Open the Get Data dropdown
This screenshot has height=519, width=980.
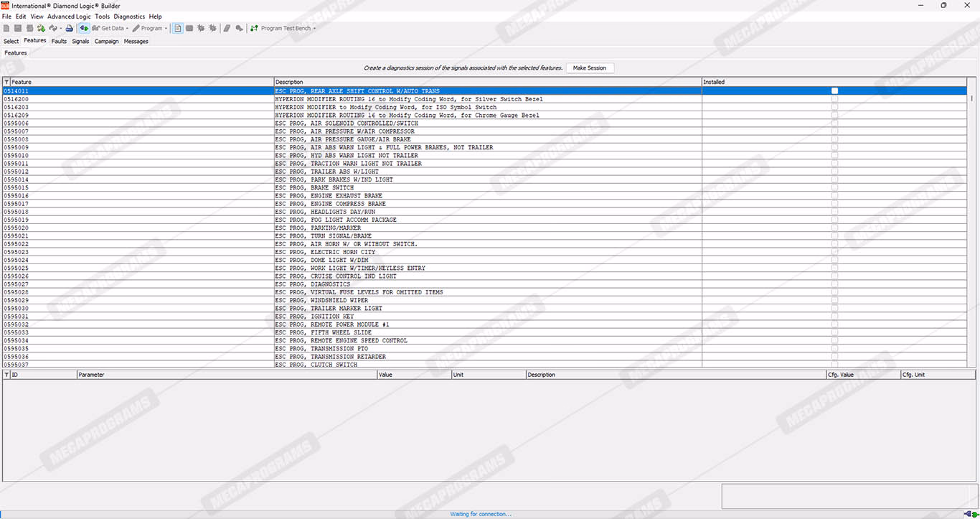pyautogui.click(x=127, y=29)
